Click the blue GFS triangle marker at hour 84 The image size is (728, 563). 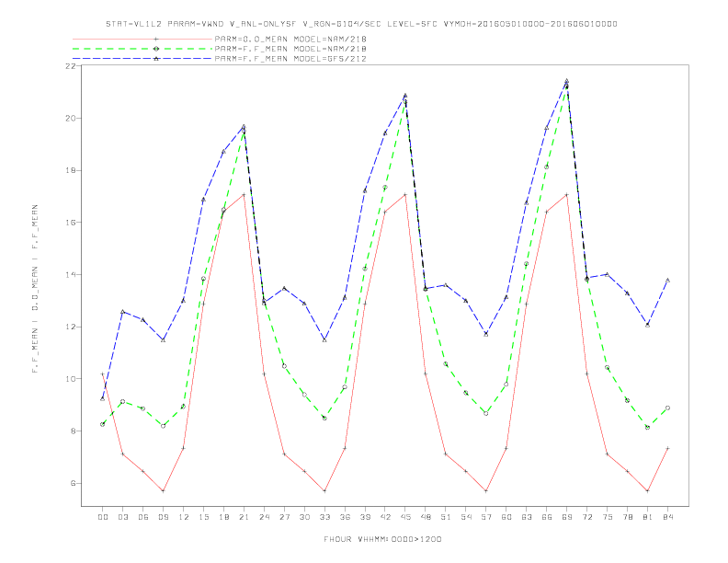(667, 280)
